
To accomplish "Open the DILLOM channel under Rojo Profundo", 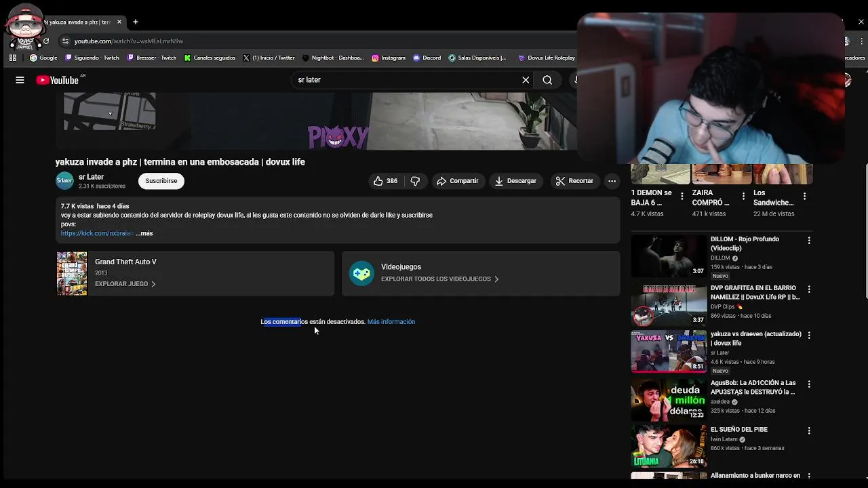I will 720,258.
